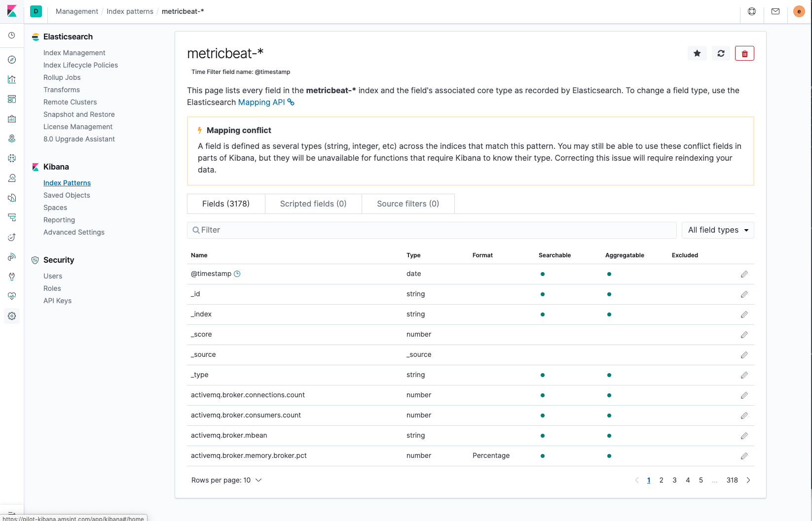Open Canvas from the side navigation
Screen dimensions: 812x521
pyautogui.click(x=12, y=119)
